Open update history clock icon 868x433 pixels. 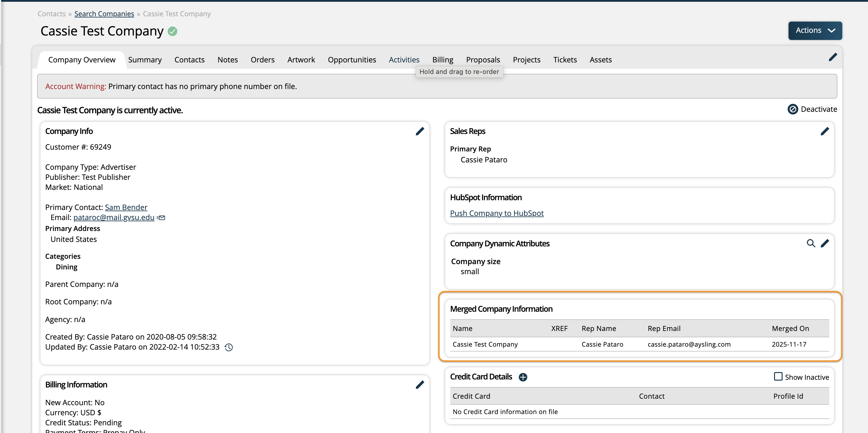coord(228,347)
